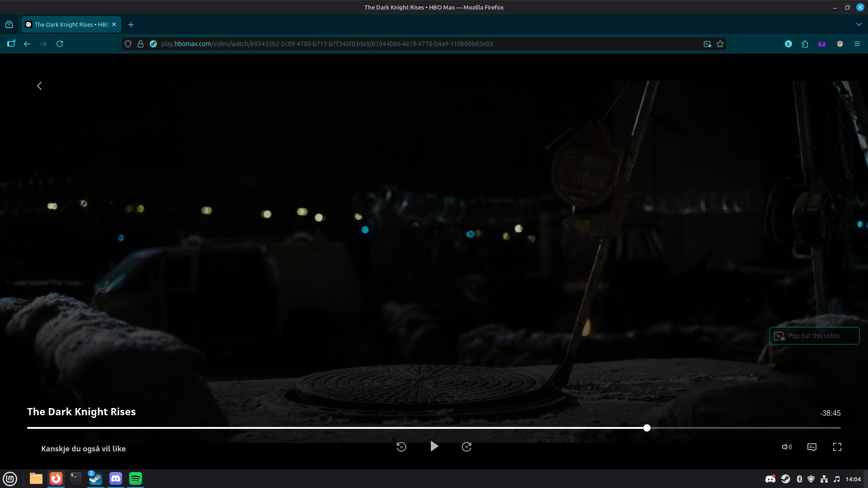Bookmark page with star icon
The height and width of the screenshot is (488, 868).
pyautogui.click(x=720, y=44)
